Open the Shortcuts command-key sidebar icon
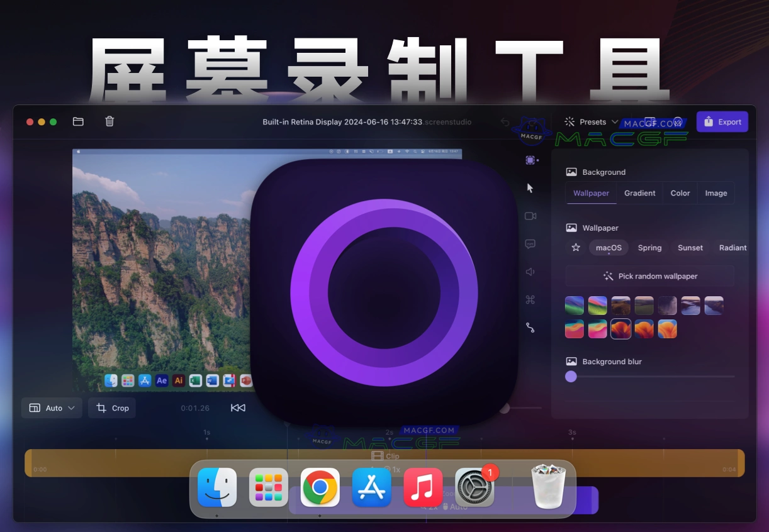 point(530,300)
